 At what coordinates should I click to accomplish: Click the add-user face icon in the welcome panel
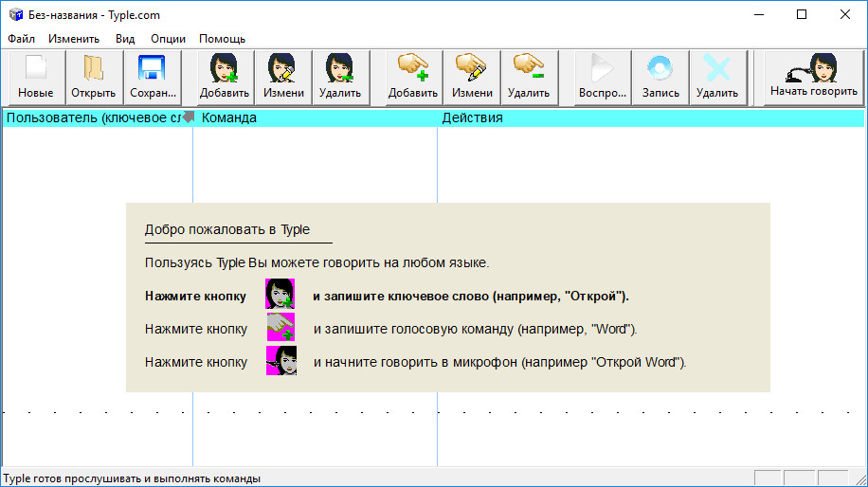click(280, 294)
